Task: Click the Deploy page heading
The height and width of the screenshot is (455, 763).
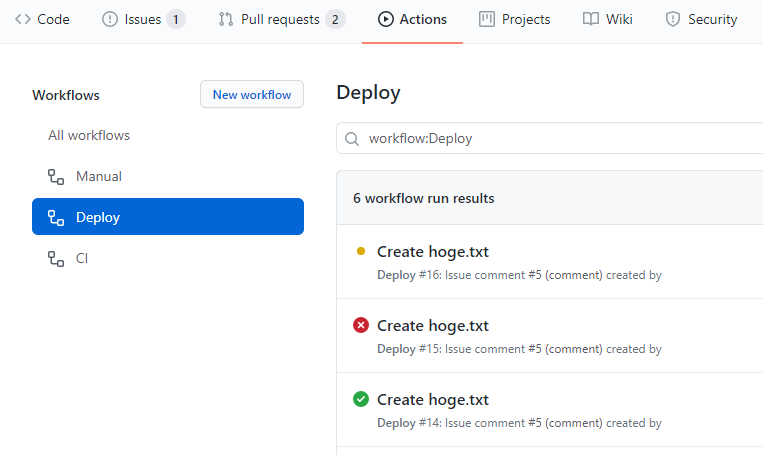Action: tap(368, 93)
